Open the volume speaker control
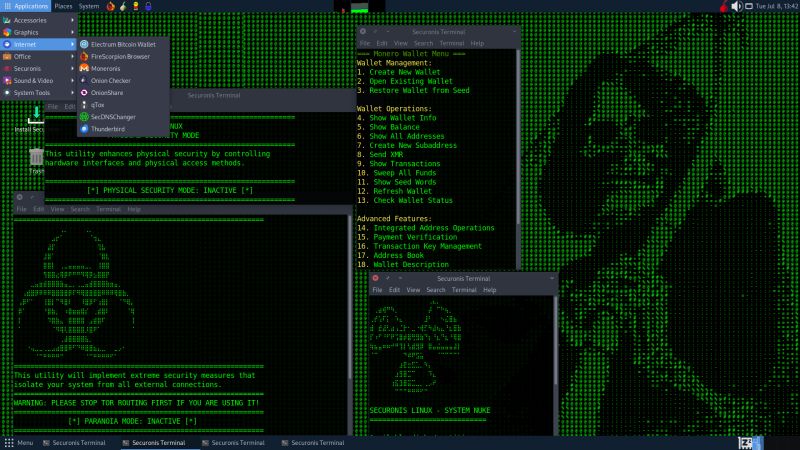800x450 pixels. coord(737,6)
